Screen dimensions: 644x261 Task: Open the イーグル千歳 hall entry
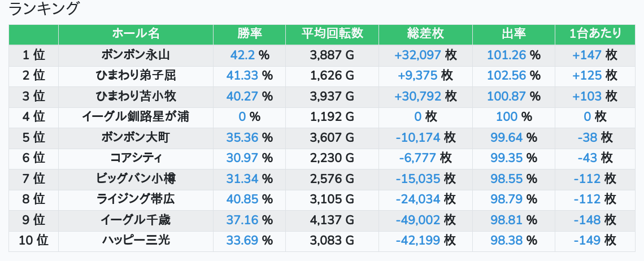click(136, 220)
